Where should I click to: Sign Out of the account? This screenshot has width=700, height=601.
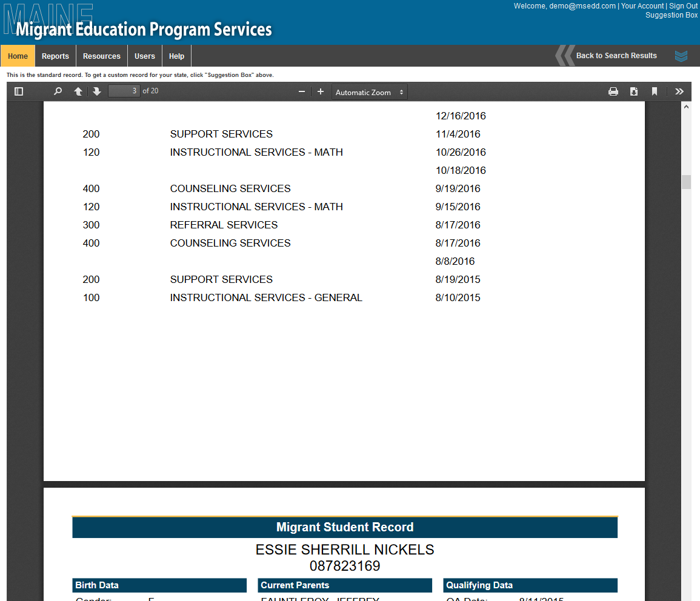point(682,5)
